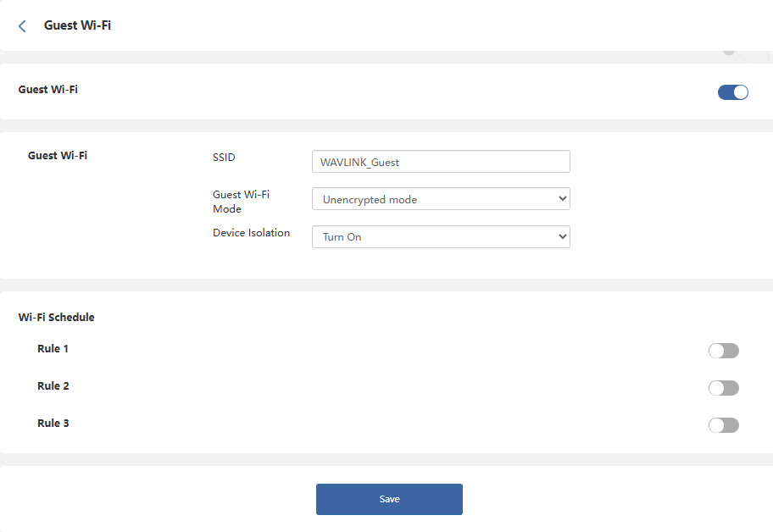Select the Rule 3 label
The width and height of the screenshot is (773, 532).
[x=53, y=424]
